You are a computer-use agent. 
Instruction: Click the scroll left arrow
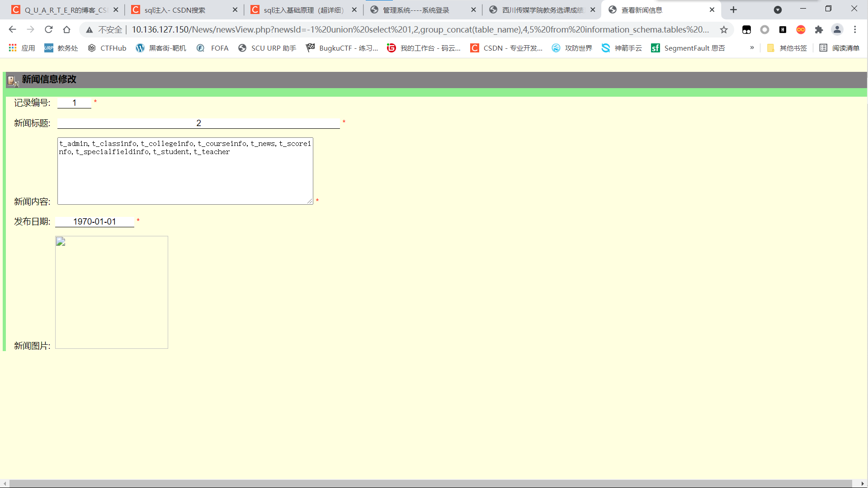tap(5, 484)
